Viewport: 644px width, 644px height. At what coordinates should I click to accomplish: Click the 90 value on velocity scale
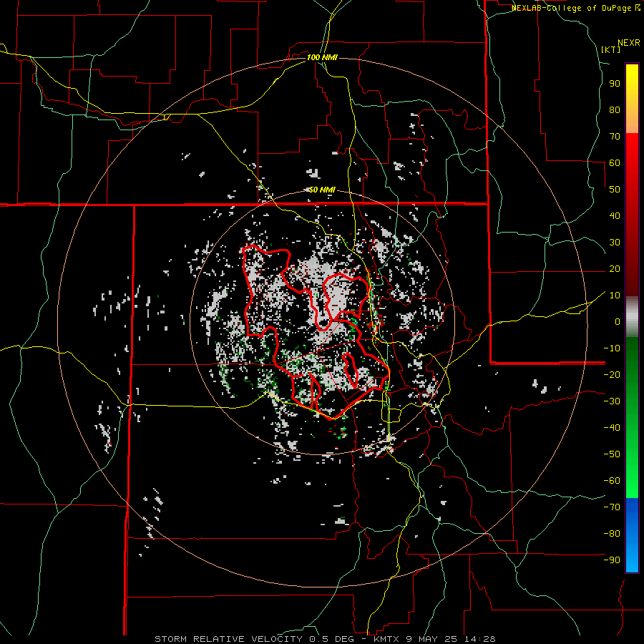point(615,84)
